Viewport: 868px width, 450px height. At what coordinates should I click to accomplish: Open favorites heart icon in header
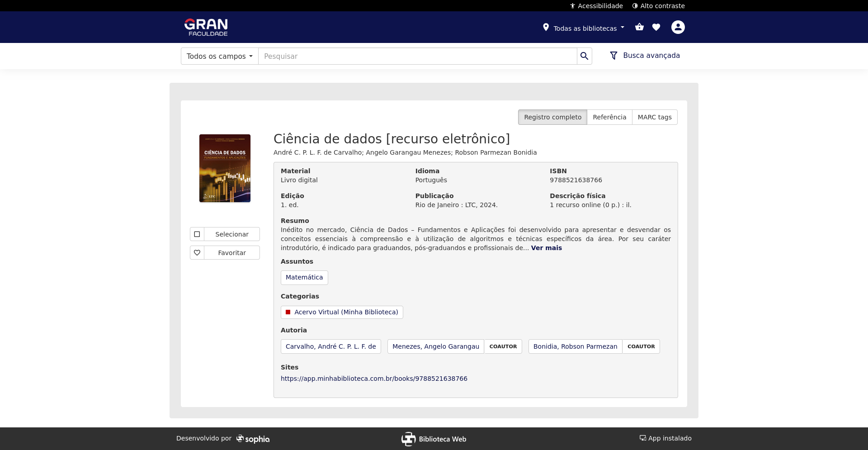click(656, 27)
